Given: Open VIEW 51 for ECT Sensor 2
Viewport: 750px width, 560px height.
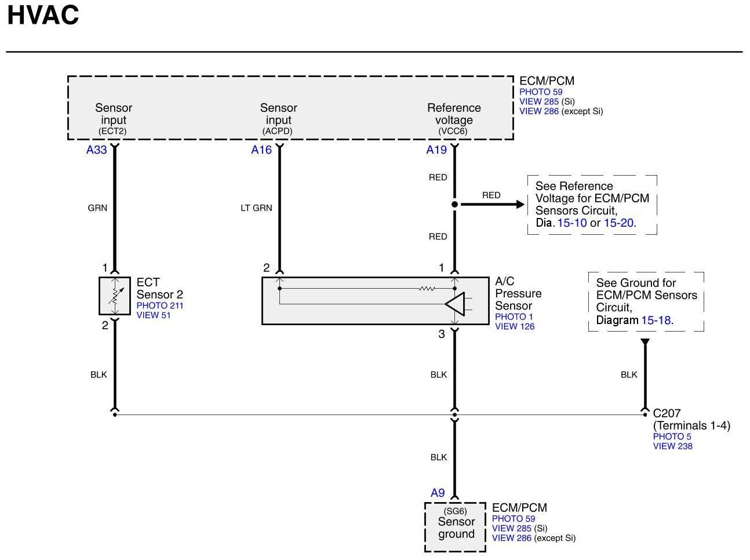Looking at the screenshot, I should (154, 315).
